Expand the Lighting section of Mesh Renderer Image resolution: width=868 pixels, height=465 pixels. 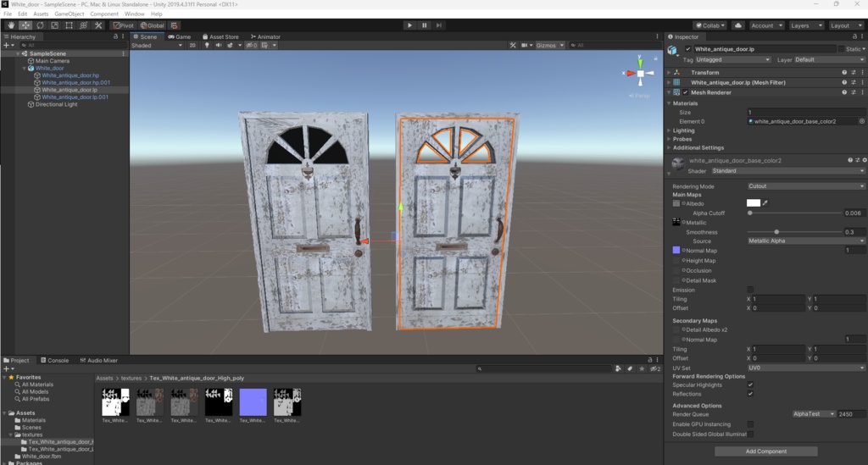tap(669, 130)
